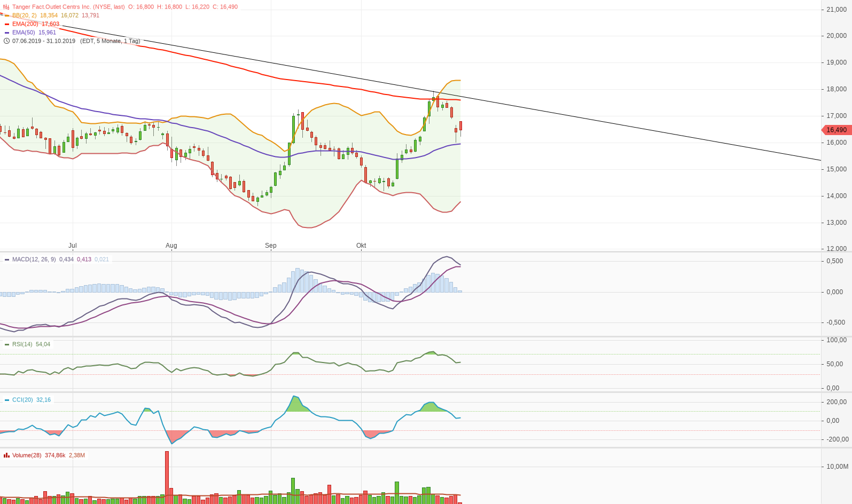Click the candlestick icon beside Tanger title
The width and height of the screenshot is (852, 504).
6,7
